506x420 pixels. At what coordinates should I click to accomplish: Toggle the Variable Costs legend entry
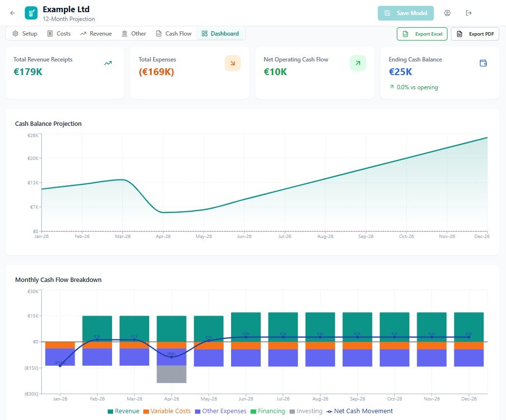click(x=167, y=411)
